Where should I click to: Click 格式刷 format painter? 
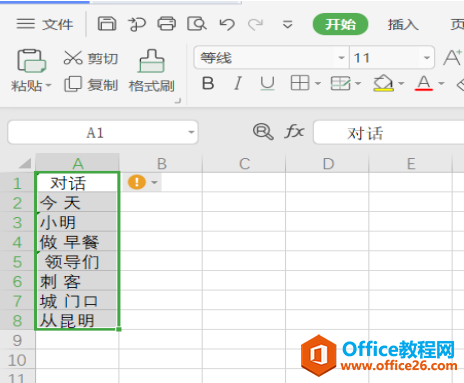[152, 71]
